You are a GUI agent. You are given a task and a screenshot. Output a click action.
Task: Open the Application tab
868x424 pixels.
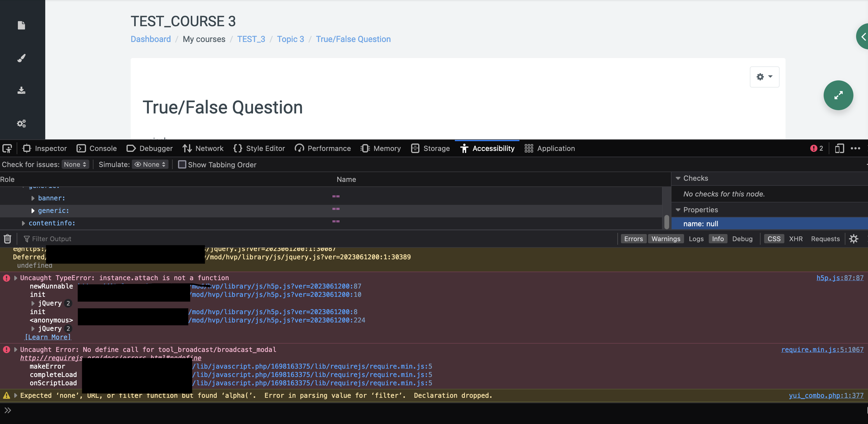[549, 148]
